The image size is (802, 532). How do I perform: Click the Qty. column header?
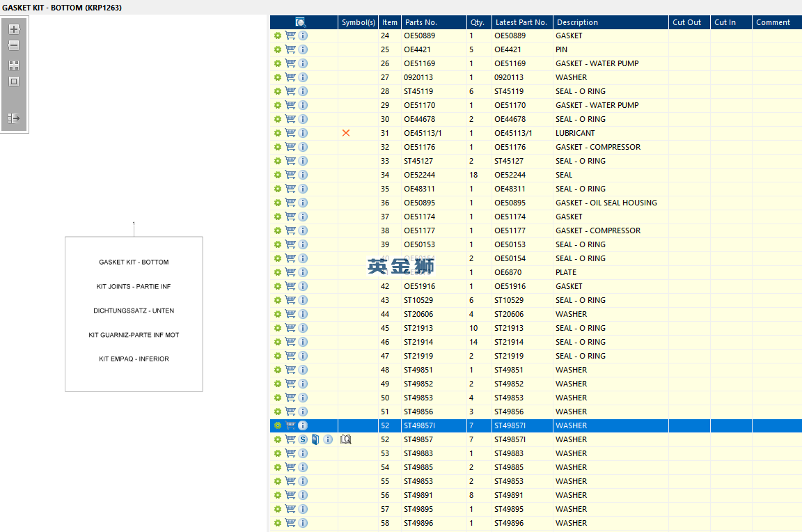point(478,22)
